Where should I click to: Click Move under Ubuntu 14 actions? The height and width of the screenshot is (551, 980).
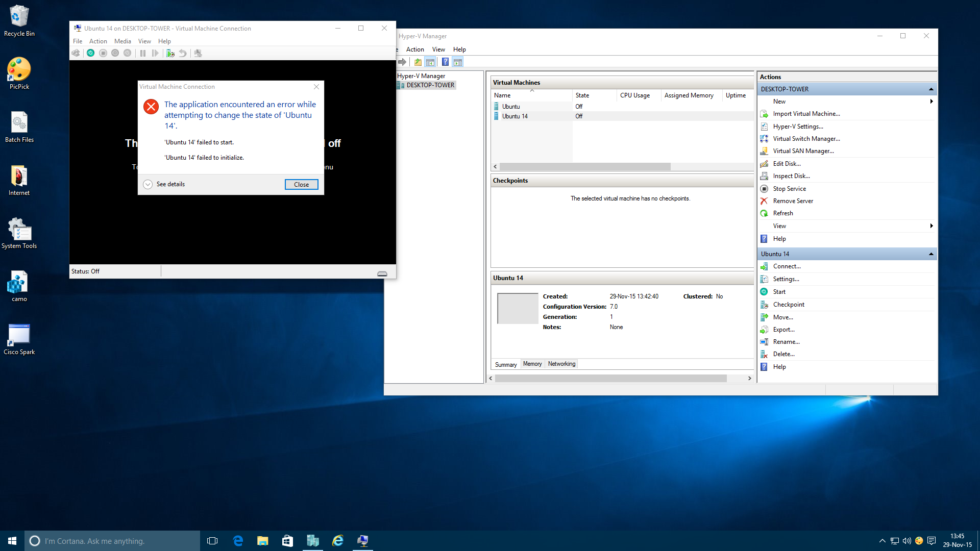click(782, 317)
